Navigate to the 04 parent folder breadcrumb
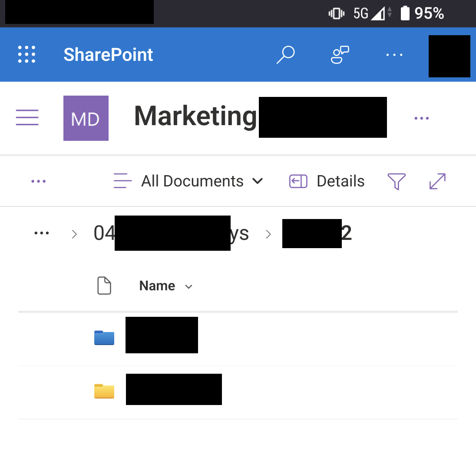This screenshot has width=476, height=455. [x=171, y=233]
